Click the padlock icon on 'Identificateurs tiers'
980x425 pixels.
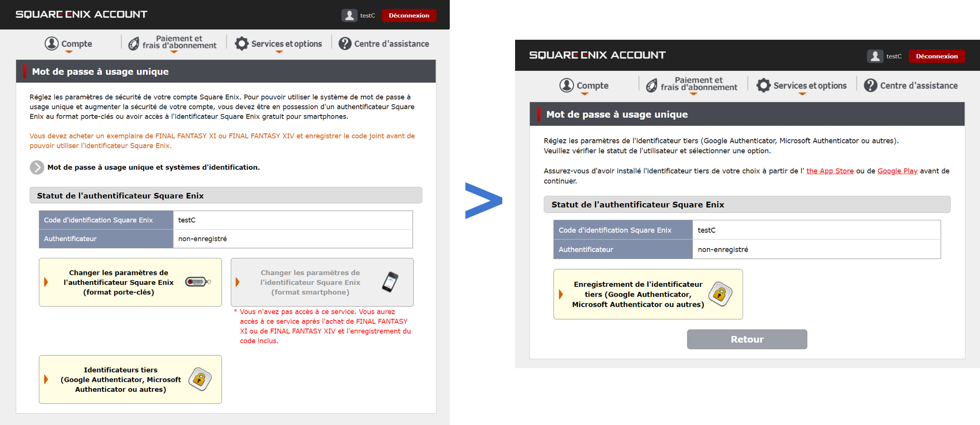click(x=200, y=379)
